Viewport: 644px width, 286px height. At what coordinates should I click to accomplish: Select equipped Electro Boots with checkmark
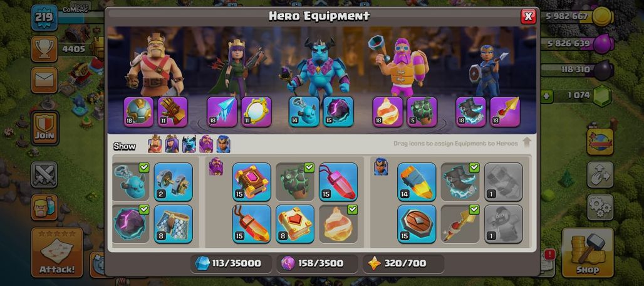460,182
